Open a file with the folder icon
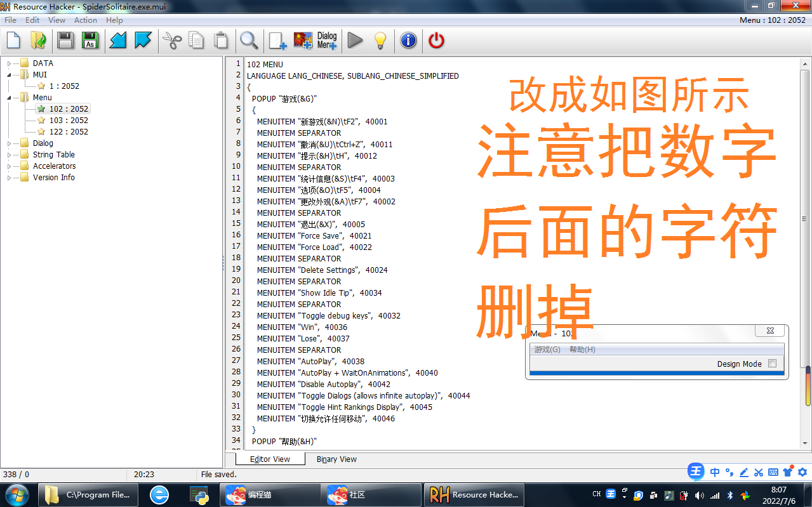 coord(38,41)
